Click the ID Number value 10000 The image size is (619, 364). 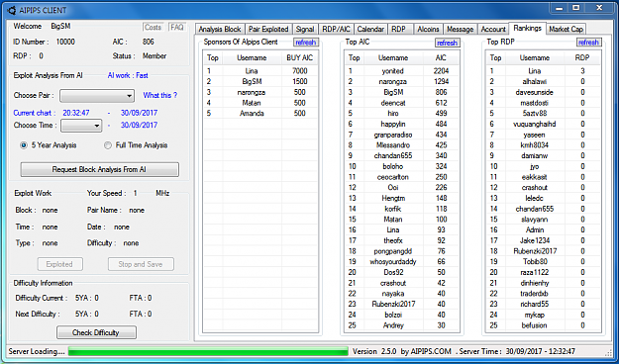65,42
